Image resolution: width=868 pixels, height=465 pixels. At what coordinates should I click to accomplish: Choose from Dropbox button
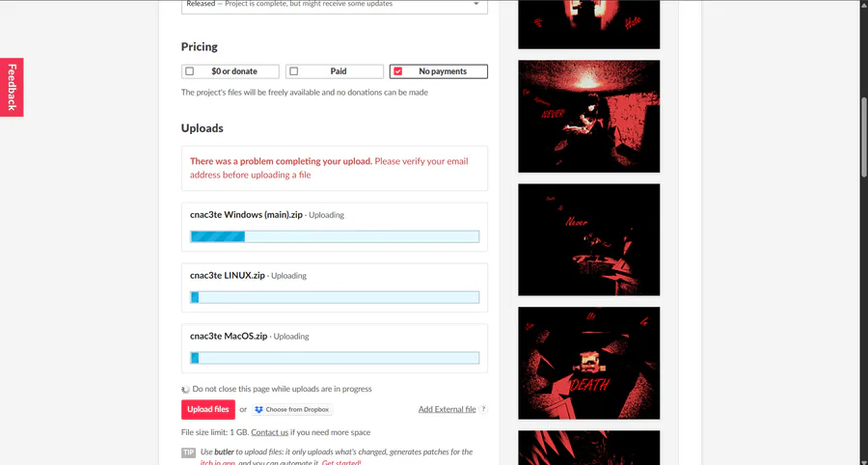[292, 410]
